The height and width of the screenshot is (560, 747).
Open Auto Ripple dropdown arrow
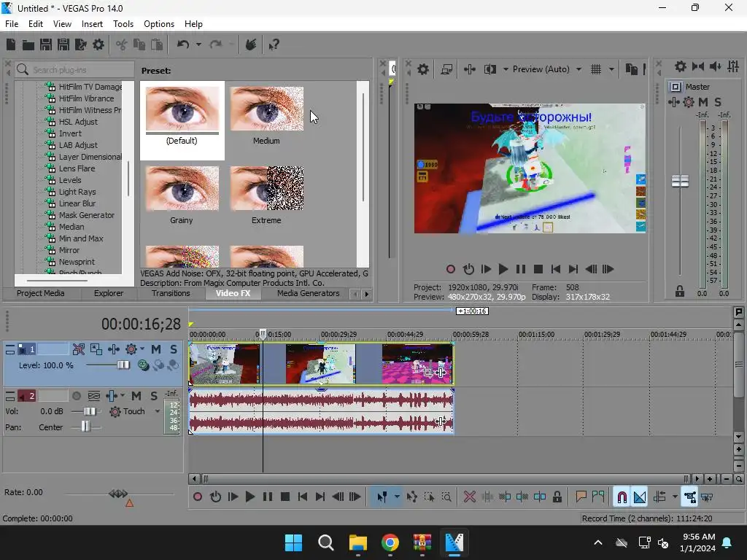675,497
